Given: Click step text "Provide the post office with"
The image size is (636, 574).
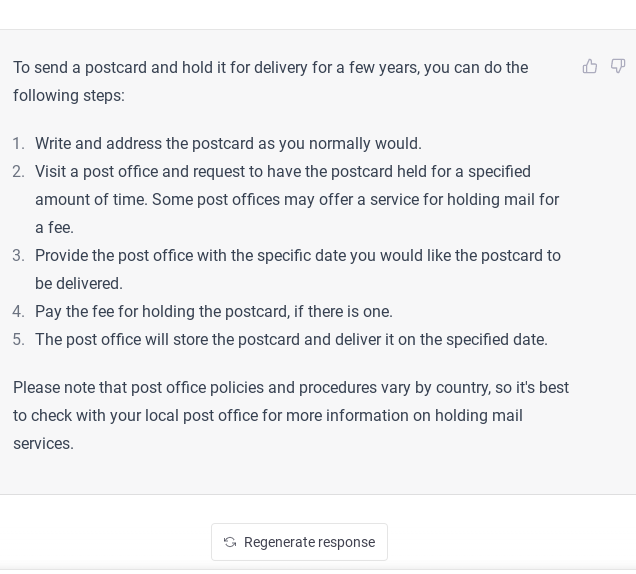Looking at the screenshot, I should 298,256.
